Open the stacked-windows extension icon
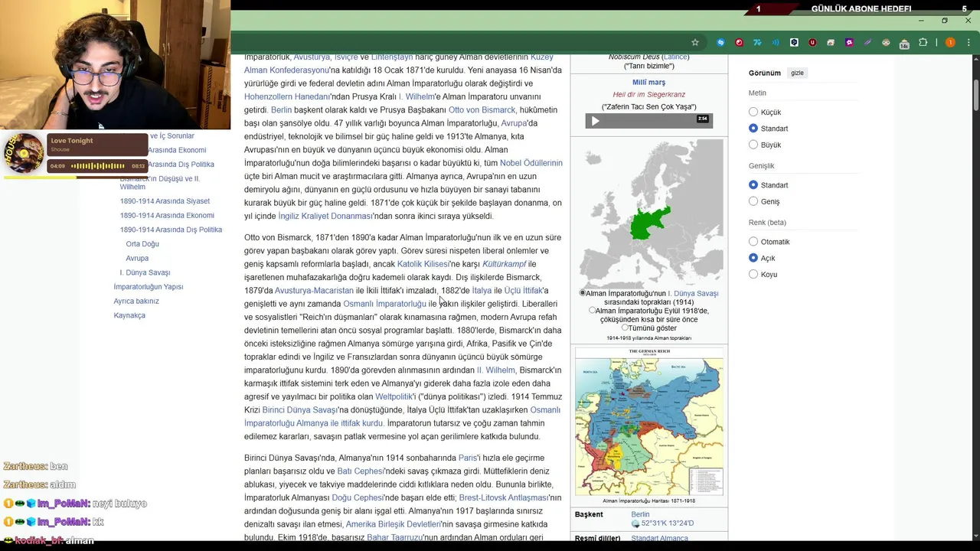The height and width of the screenshot is (551, 980). click(831, 42)
